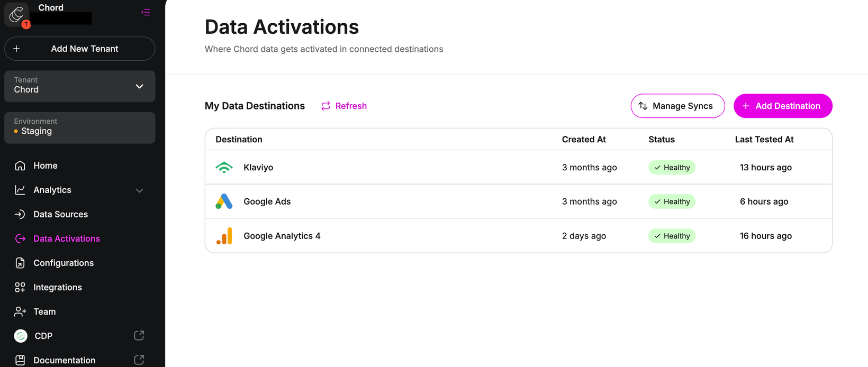Click the Healthy status badge for Klaviyo
The image size is (868, 367).
tap(672, 168)
